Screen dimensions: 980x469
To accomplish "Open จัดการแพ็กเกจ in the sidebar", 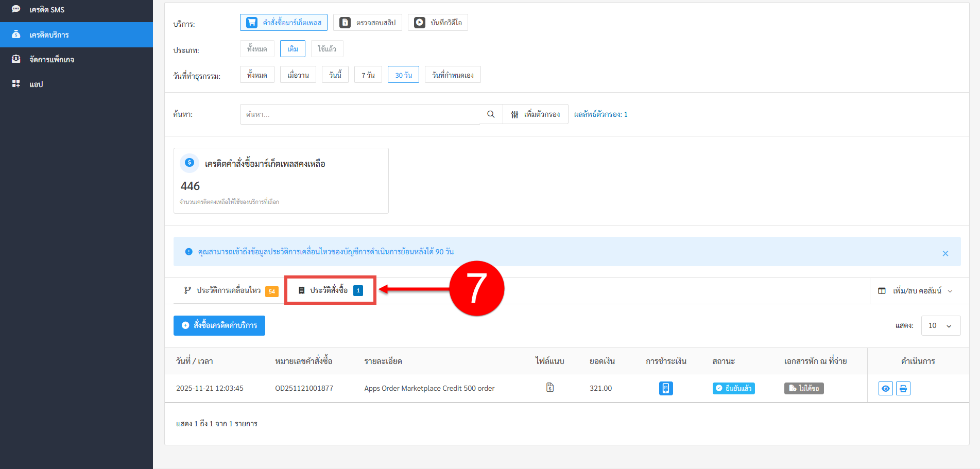I will [51, 60].
